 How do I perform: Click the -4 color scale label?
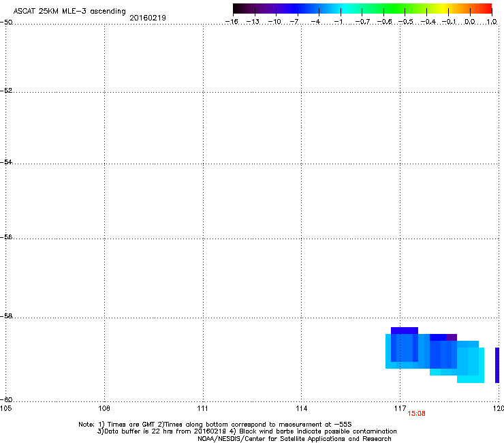315,22
